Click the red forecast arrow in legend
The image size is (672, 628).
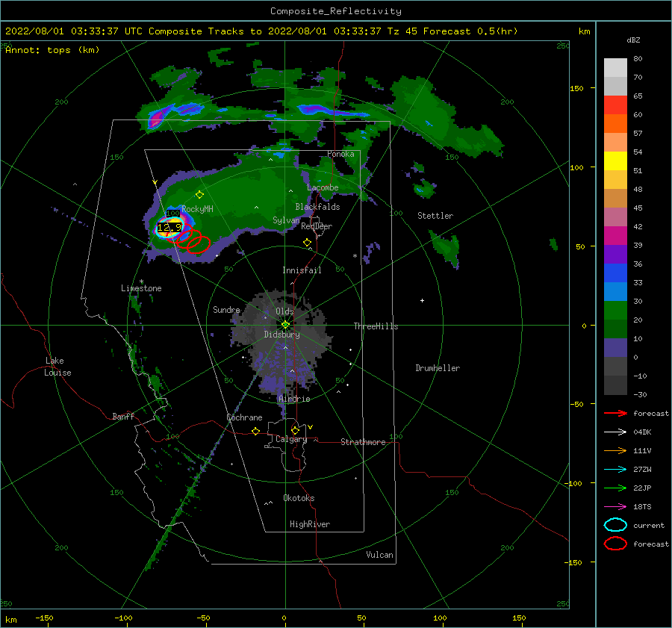[x=615, y=413]
